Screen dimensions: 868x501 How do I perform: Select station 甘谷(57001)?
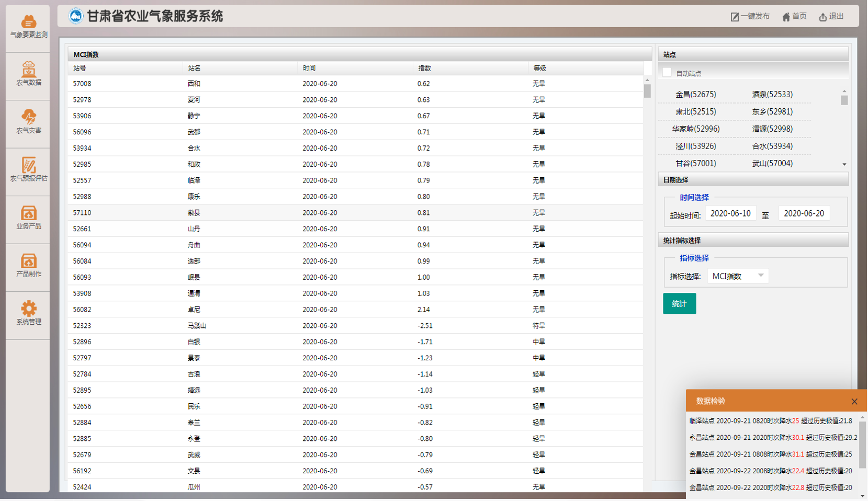695,164
